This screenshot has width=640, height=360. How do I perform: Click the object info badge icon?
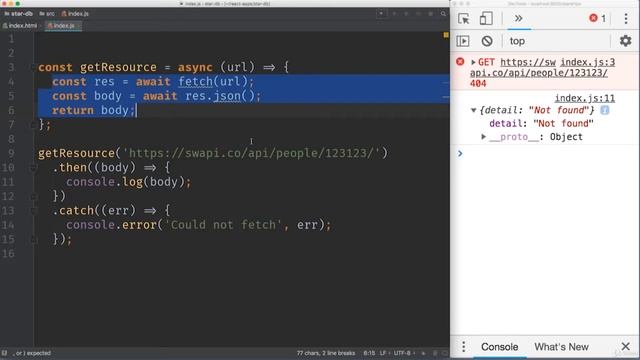(x=604, y=110)
